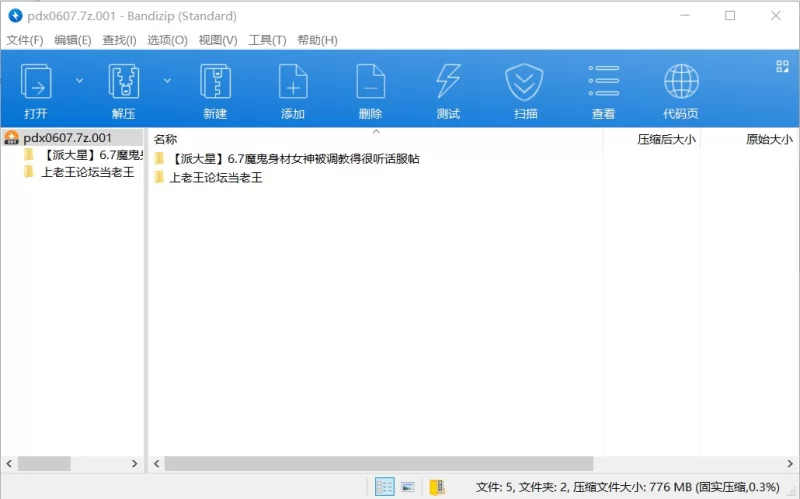
Task: Expand the dropdown arrow next to Open
Action: pos(80,81)
